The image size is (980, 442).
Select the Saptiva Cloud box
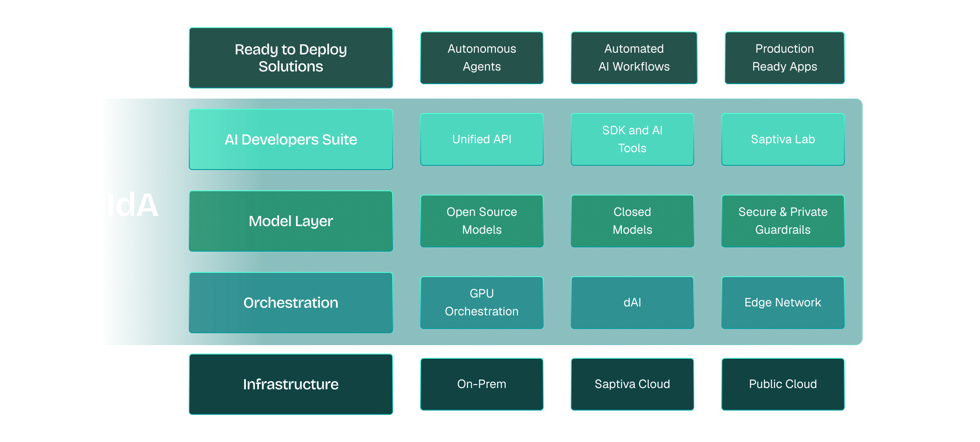coord(632,384)
